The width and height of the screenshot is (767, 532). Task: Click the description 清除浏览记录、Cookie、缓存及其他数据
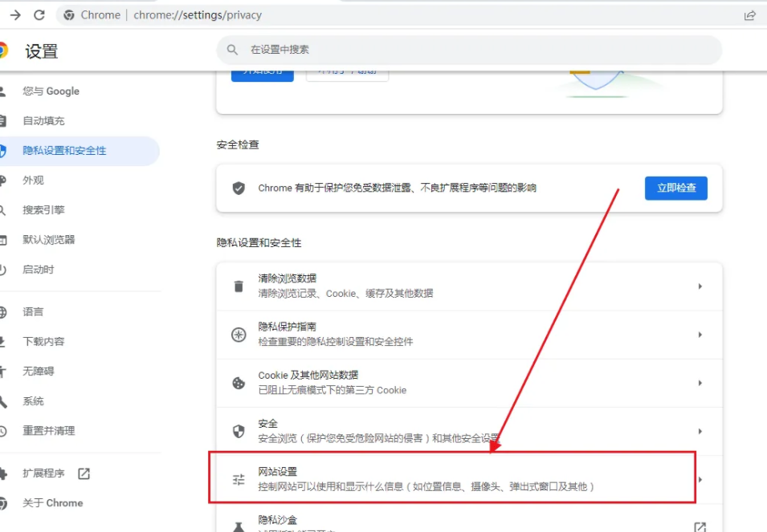pos(345,294)
